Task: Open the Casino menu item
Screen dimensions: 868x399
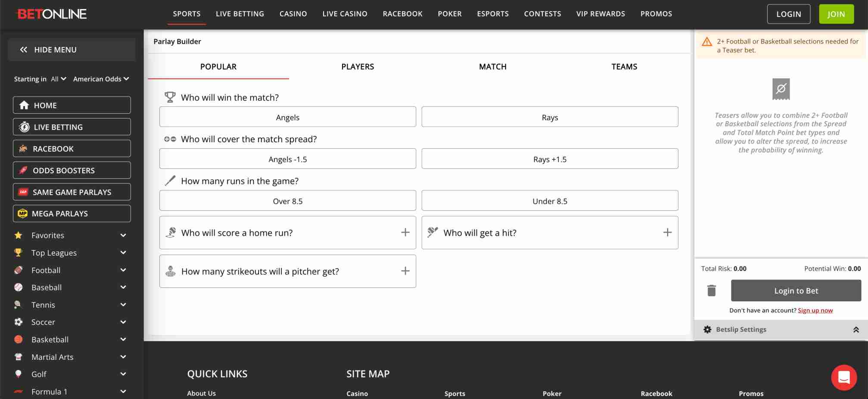Action: pyautogui.click(x=293, y=13)
